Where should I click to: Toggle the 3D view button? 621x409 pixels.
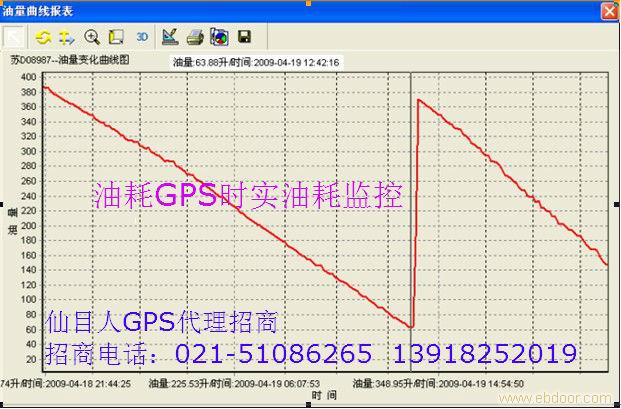(142, 38)
